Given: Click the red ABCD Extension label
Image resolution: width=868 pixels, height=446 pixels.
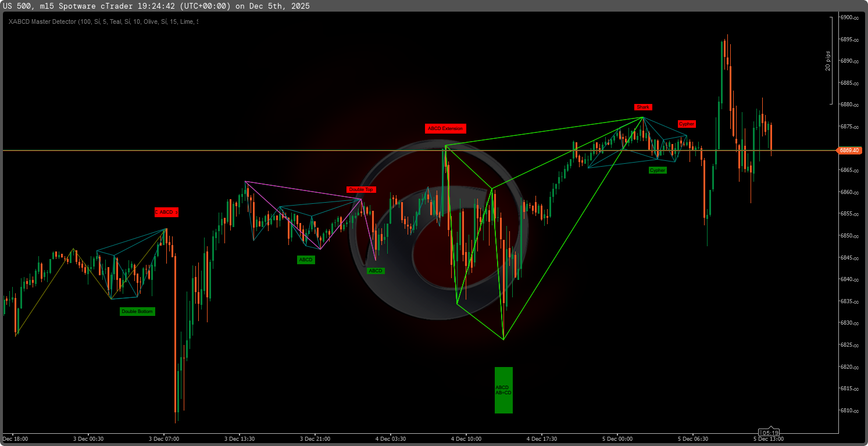Looking at the screenshot, I should 445,128.
